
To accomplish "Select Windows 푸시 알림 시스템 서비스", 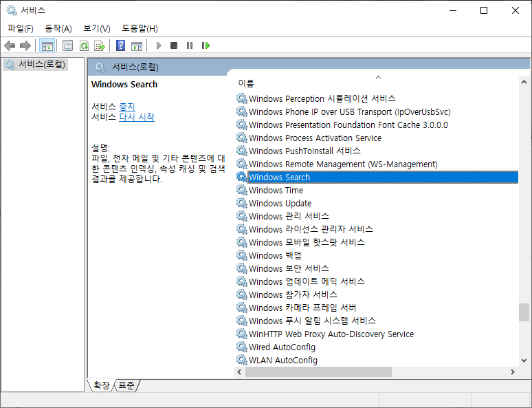I will click(x=312, y=321).
